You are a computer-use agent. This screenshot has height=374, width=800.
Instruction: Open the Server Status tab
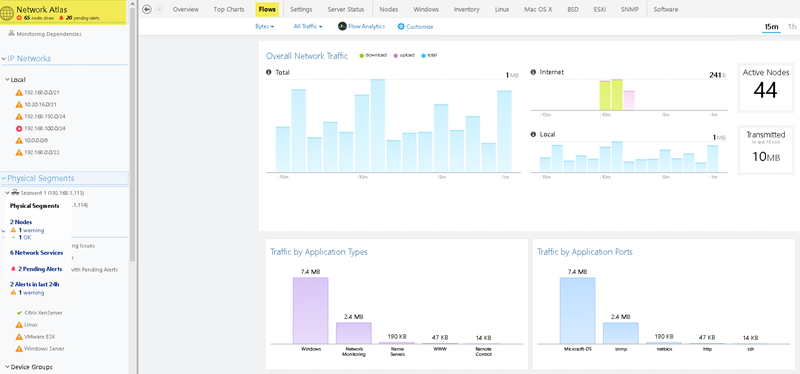(x=346, y=9)
